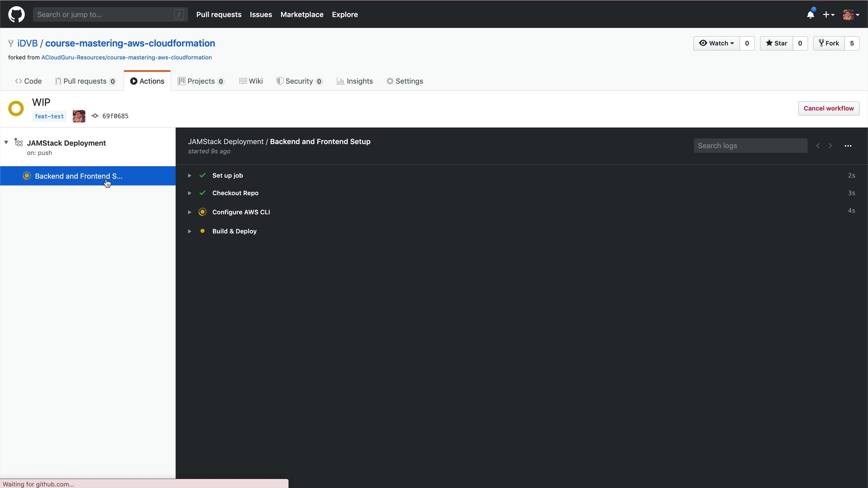
Task: Open the notifications bell
Action: click(x=810, y=14)
